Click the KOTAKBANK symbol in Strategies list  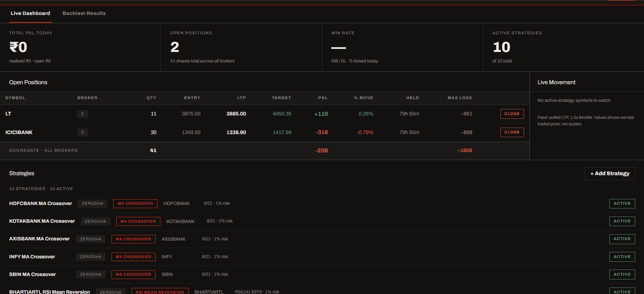pyautogui.click(x=180, y=221)
